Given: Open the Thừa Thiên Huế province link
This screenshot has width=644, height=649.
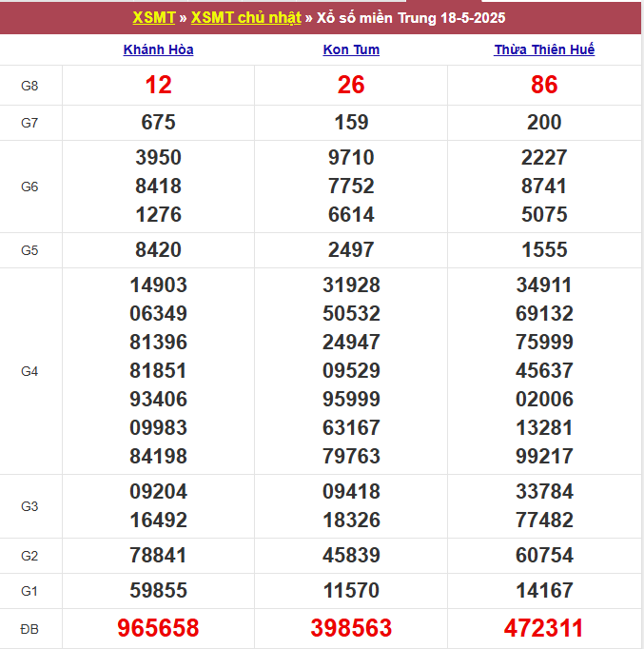Looking at the screenshot, I should (544, 49).
